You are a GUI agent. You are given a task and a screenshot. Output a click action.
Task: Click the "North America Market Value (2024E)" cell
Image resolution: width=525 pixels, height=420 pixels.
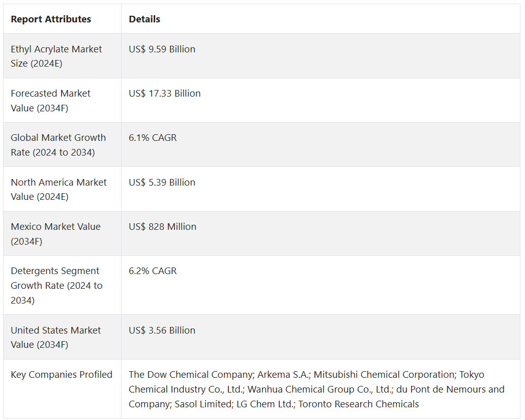[59, 189]
